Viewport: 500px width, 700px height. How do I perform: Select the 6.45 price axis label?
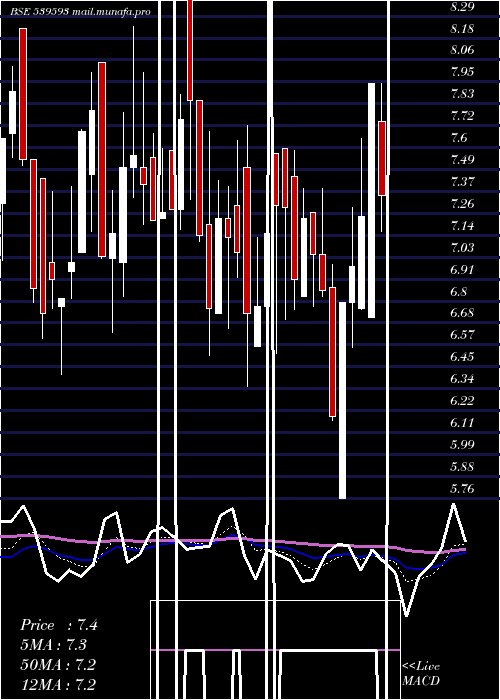[462, 357]
